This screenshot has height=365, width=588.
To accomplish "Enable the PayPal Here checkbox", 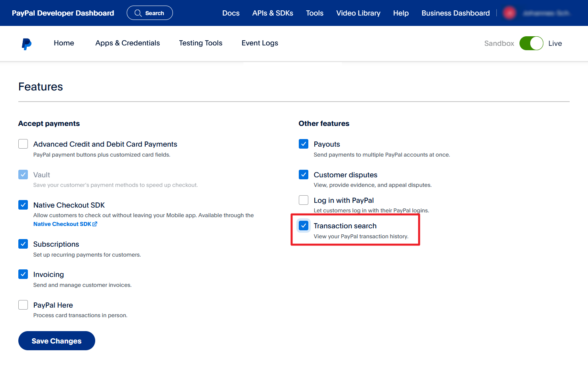I will point(23,305).
